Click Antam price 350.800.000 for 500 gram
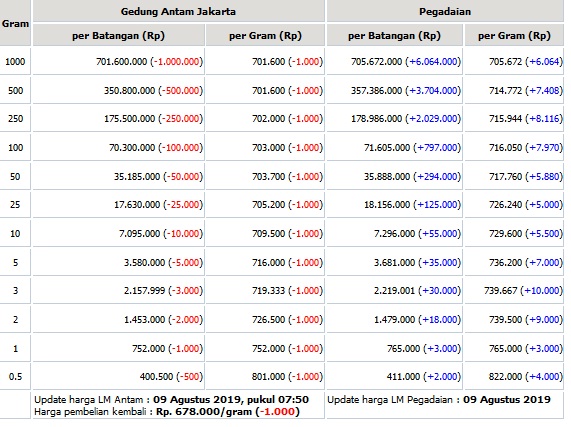 tap(129, 91)
